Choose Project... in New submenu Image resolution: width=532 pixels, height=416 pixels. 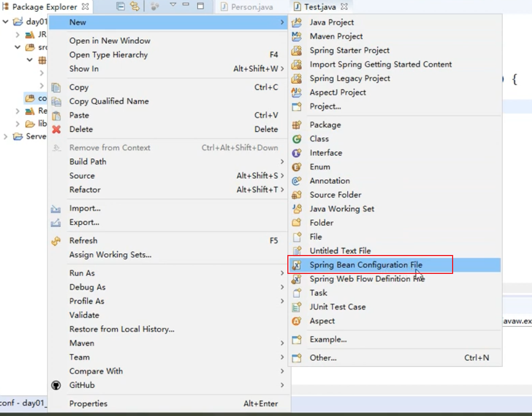[395, 106]
